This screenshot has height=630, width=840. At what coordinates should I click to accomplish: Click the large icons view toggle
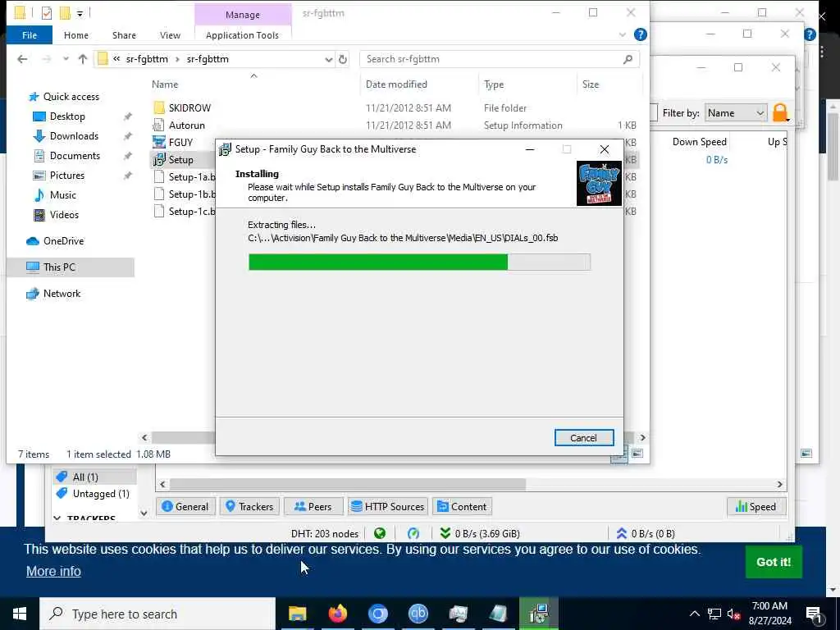click(637, 453)
